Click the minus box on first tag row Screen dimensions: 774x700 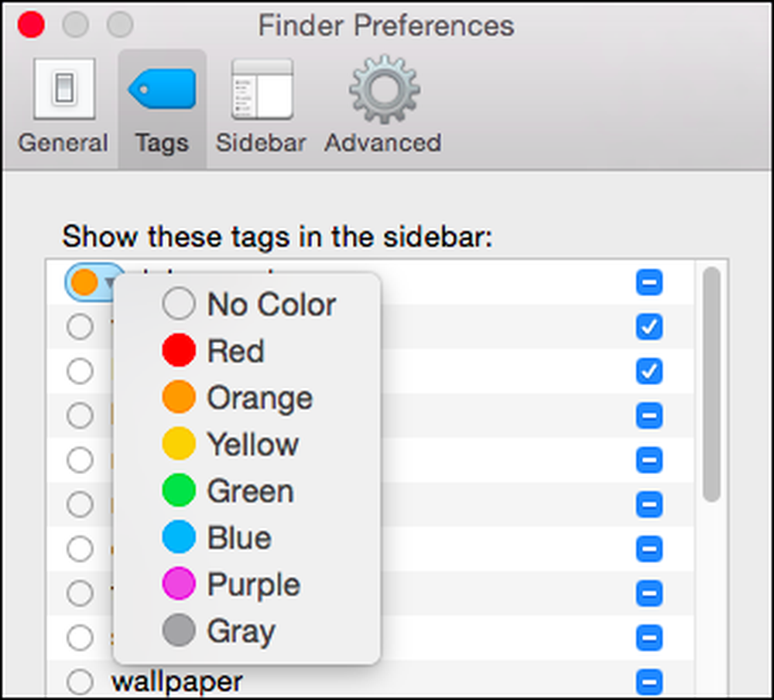tap(649, 282)
